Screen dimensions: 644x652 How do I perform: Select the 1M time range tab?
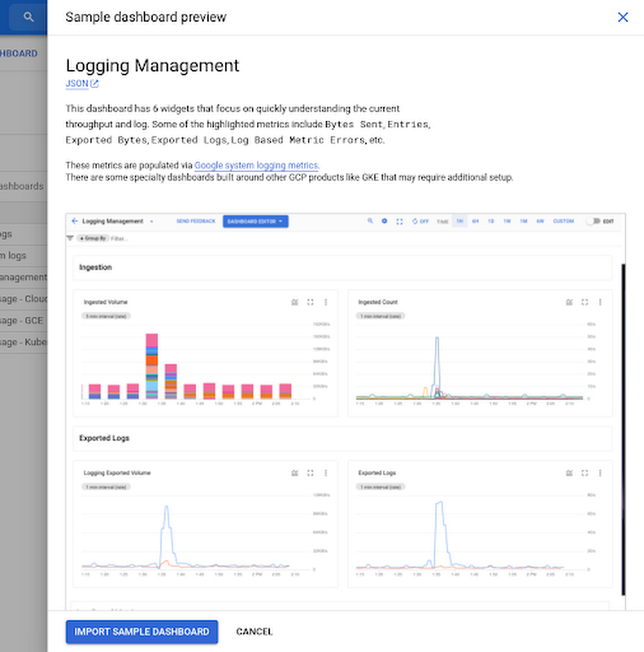(523, 221)
